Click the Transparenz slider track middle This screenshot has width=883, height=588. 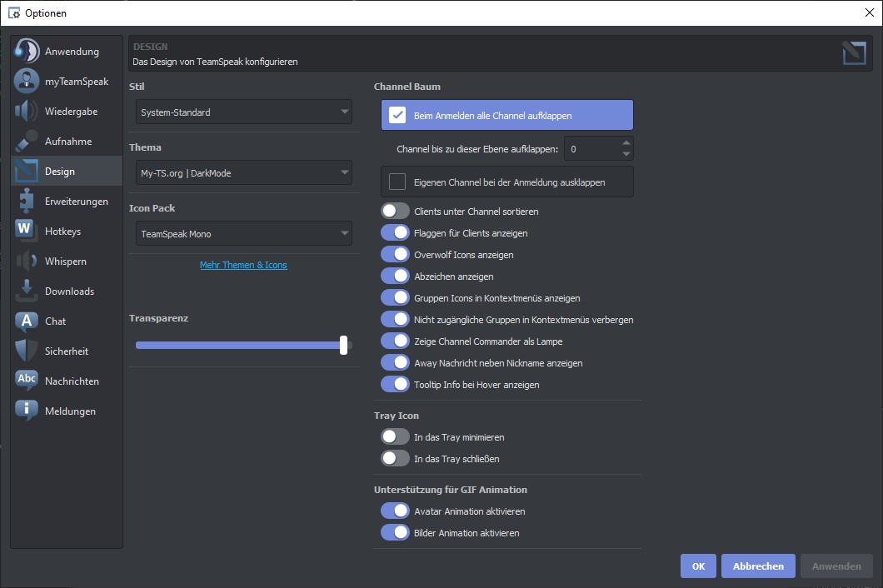click(x=243, y=346)
